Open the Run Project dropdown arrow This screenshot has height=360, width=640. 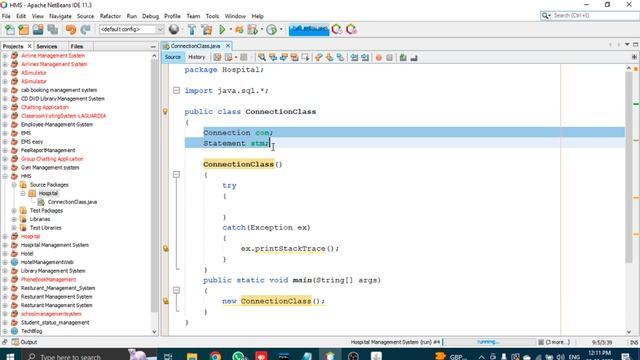point(231,29)
